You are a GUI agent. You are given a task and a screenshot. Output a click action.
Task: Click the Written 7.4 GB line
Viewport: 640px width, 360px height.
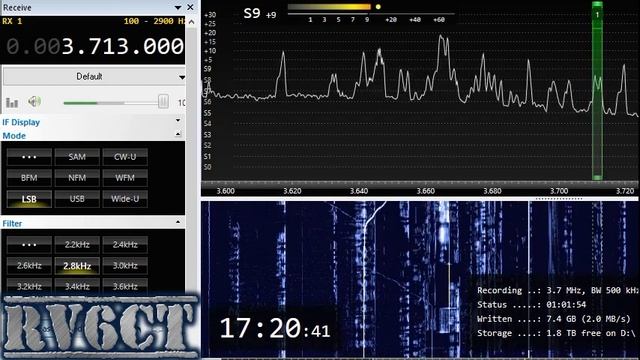(x=553, y=319)
